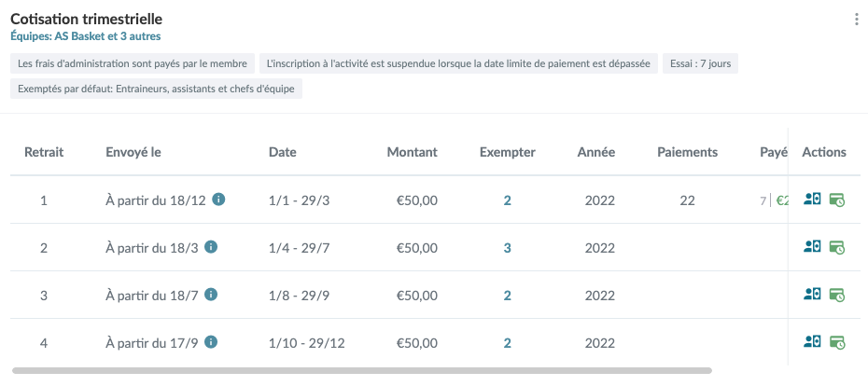Click green payment schedule icon in row 4
This screenshot has width=868, height=386.
pyautogui.click(x=837, y=343)
